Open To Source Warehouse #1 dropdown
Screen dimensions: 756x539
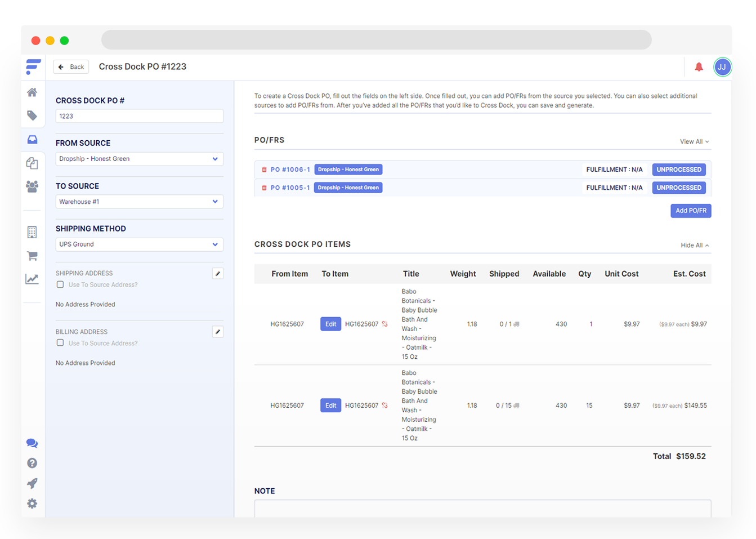point(139,202)
